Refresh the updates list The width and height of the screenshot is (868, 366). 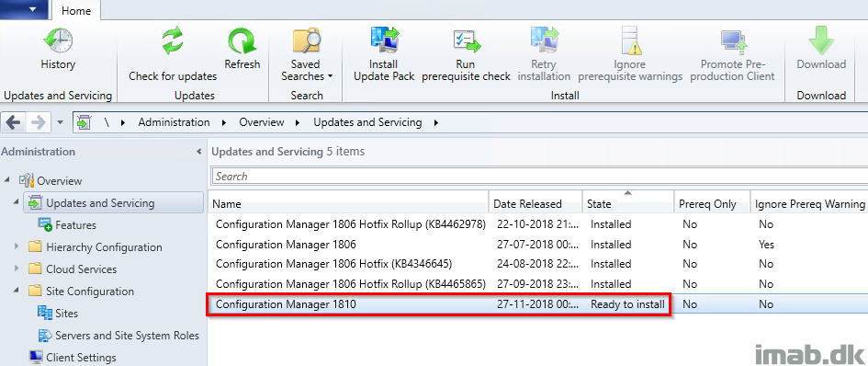tap(242, 49)
